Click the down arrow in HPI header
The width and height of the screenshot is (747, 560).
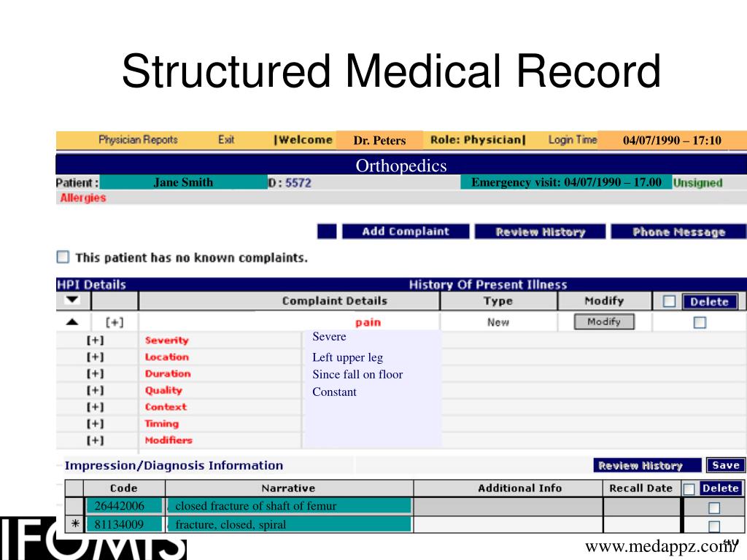[x=72, y=300]
